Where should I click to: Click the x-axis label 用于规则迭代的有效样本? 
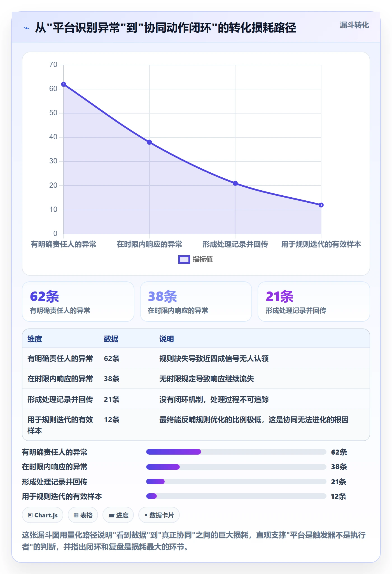coord(321,244)
